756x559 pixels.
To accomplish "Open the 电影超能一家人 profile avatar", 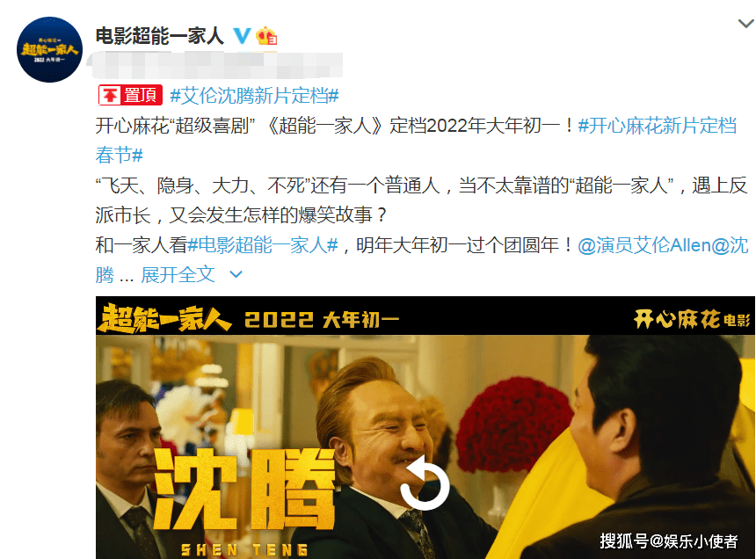I will (49, 49).
